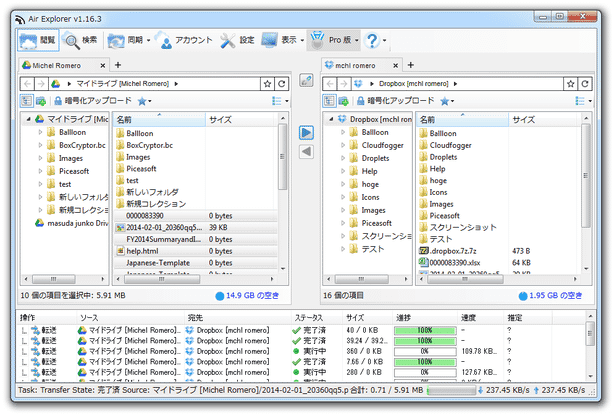Screen dimensions: 614x415
Task: Click the link panes icon between panels
Action: 306,80
